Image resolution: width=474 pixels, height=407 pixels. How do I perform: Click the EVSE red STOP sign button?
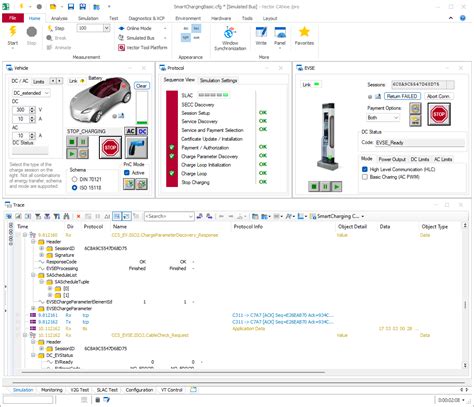(439, 114)
